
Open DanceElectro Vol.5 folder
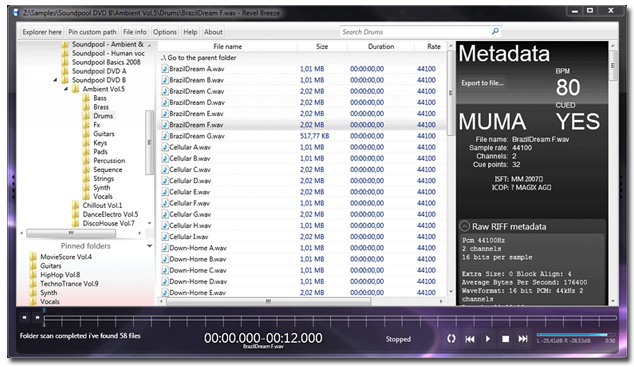coord(110,214)
